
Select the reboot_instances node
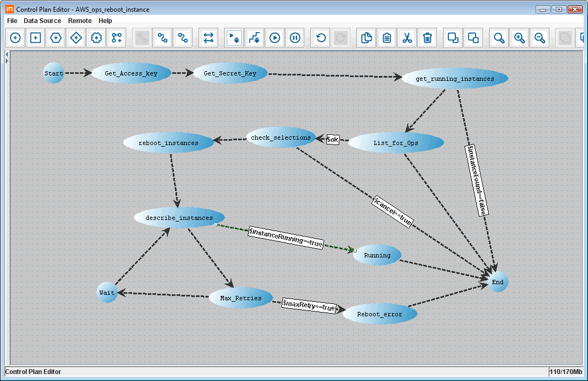tap(169, 143)
